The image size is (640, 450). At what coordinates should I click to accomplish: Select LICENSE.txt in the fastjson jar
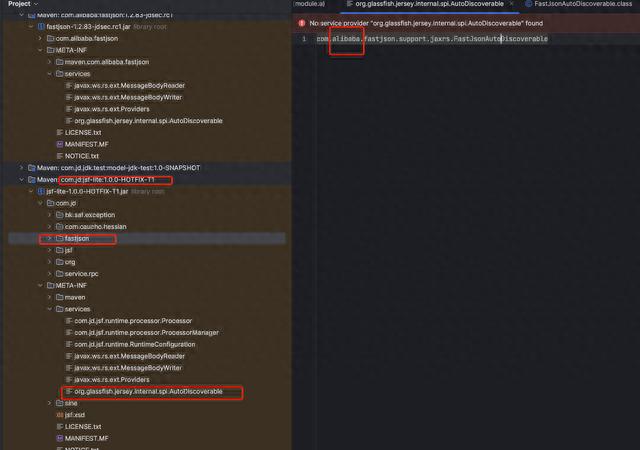click(83, 133)
